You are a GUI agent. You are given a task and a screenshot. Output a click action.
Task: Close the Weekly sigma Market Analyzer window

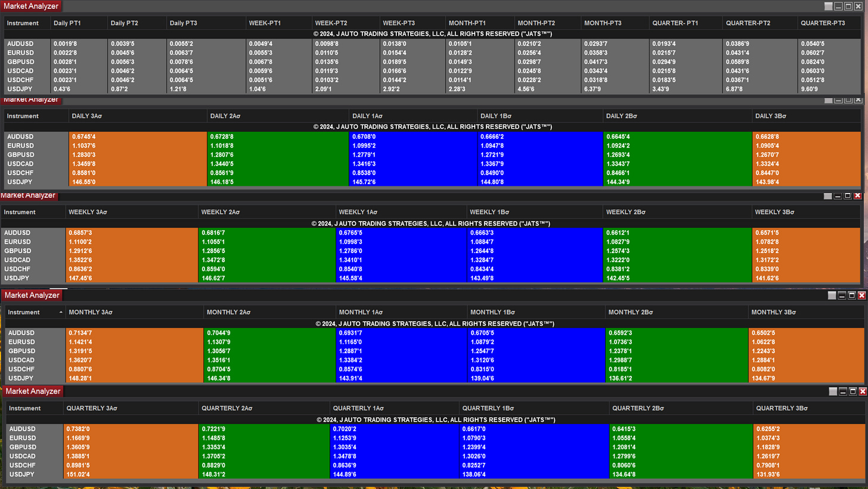coord(857,196)
